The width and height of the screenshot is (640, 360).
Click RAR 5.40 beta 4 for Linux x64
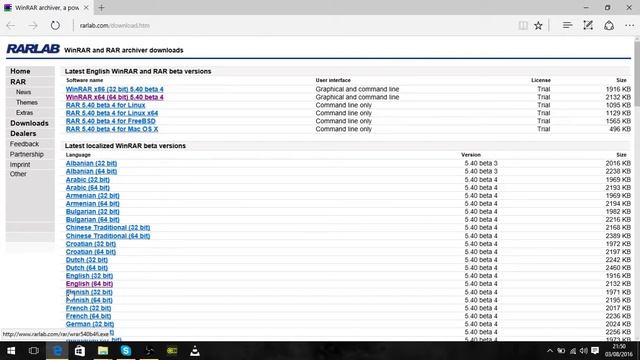(x=112, y=113)
